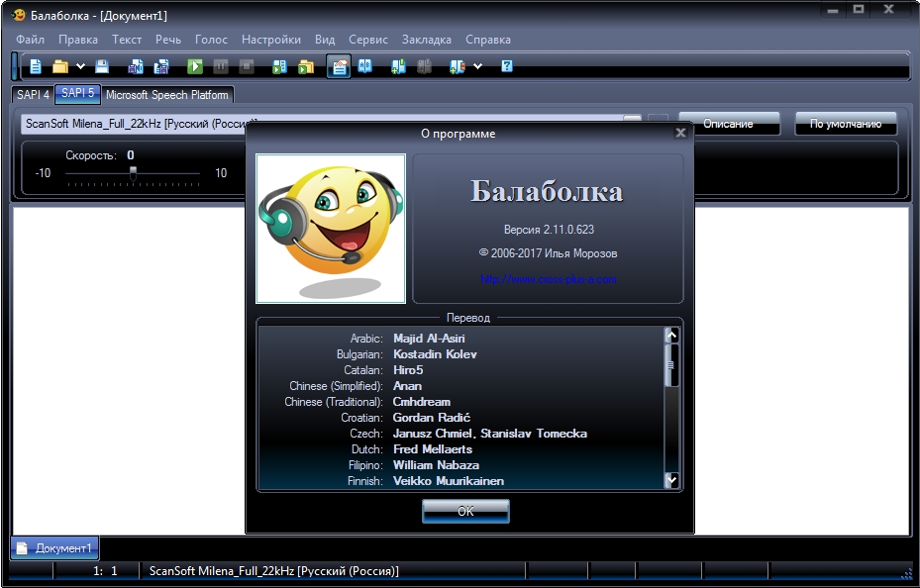Click the greyed-out book icon
The width and height of the screenshot is (920, 588).
424,66
